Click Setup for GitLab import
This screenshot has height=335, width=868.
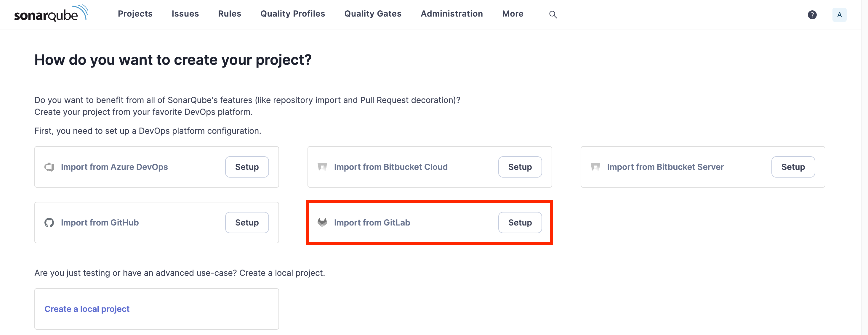pyautogui.click(x=520, y=223)
